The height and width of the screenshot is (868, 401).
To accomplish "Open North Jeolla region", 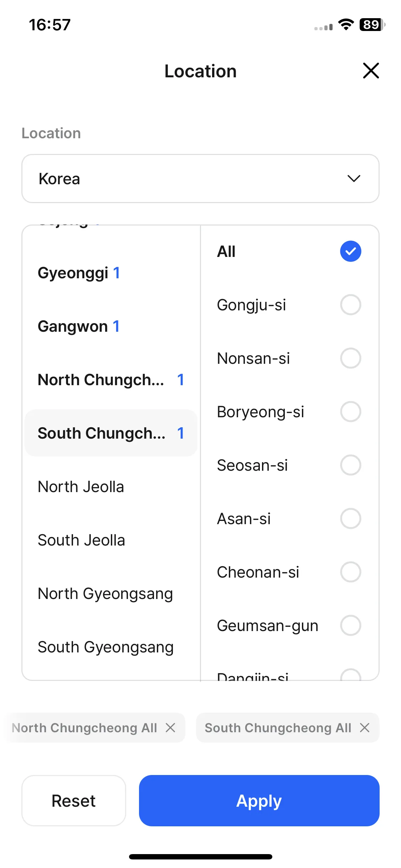I will 111,487.
